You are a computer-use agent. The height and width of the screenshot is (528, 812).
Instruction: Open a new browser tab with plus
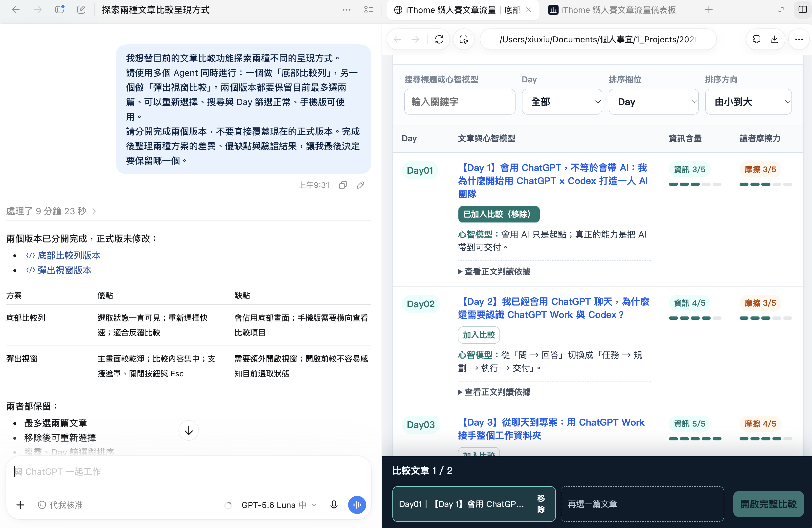[709, 10]
